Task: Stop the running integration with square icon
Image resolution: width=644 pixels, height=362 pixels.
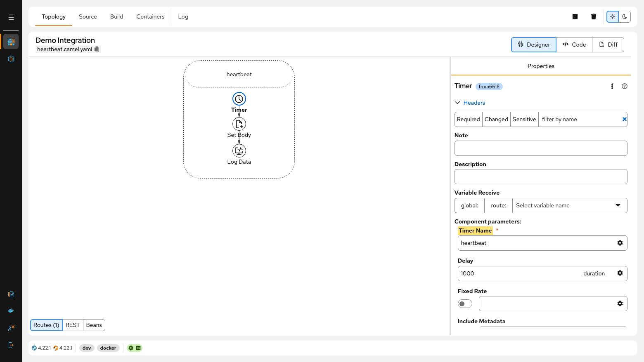Action: coord(575,16)
